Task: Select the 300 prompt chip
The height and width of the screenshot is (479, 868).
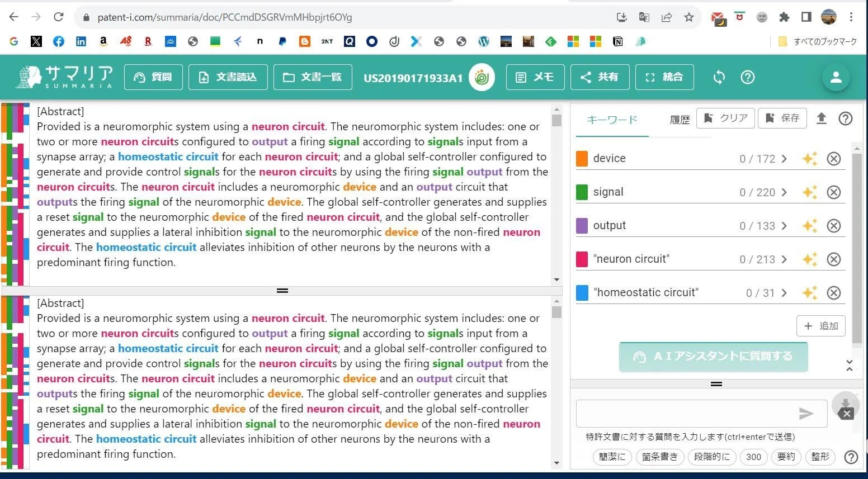Action: click(753, 457)
